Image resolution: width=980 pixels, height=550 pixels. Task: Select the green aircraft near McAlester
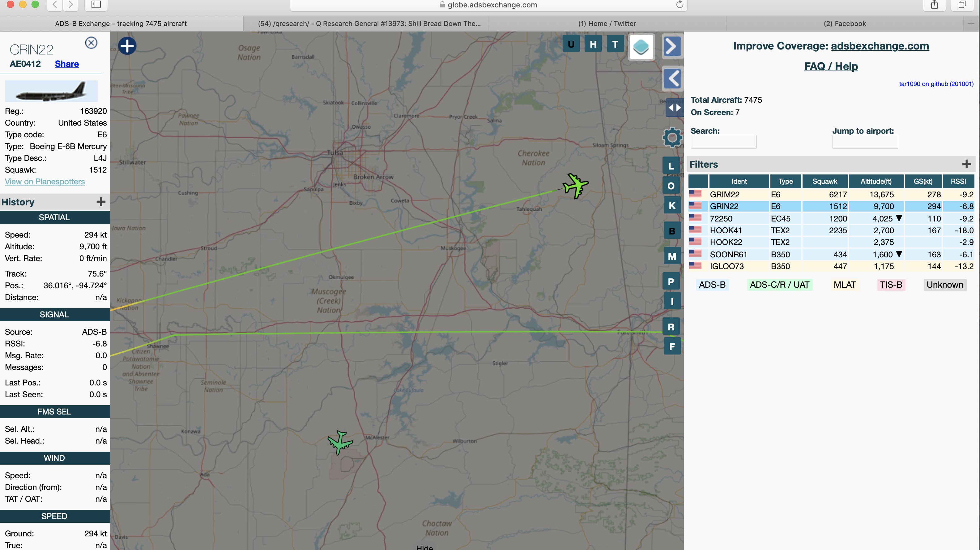[340, 443]
